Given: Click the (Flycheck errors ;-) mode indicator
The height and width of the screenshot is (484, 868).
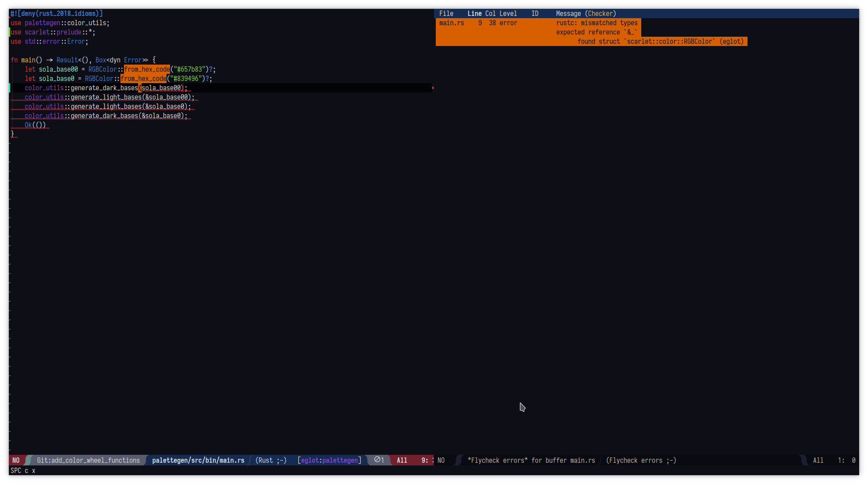Looking at the screenshot, I should pyautogui.click(x=641, y=460).
